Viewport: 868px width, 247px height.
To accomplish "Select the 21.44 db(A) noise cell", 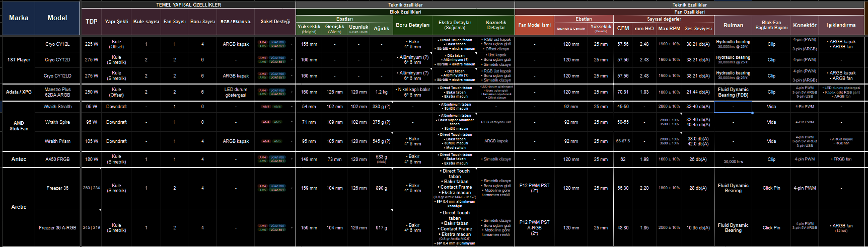I will (698, 92).
